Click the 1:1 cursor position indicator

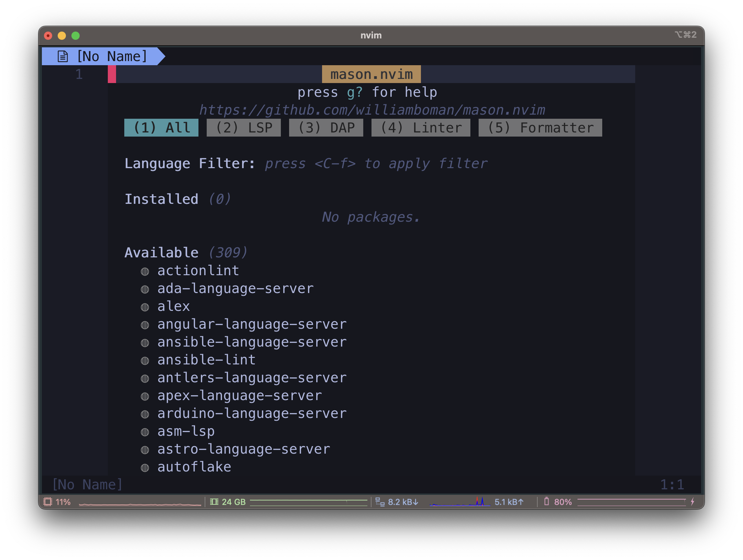[x=672, y=485]
